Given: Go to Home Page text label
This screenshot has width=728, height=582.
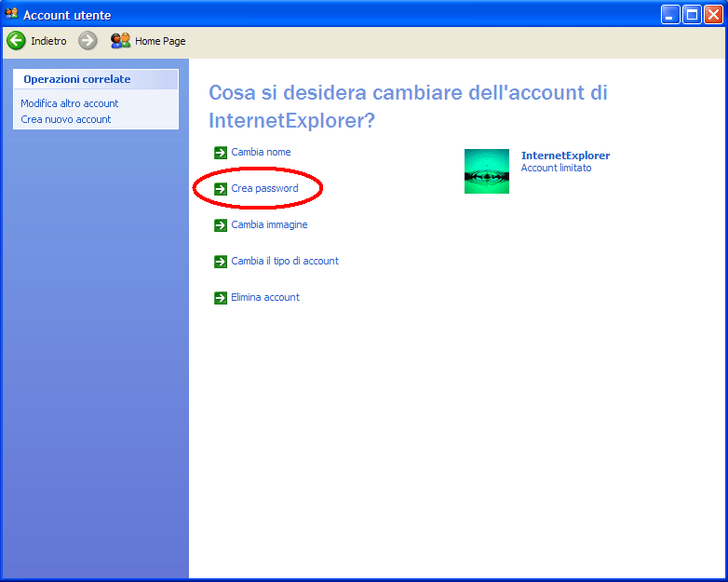Looking at the screenshot, I should pos(160,41).
